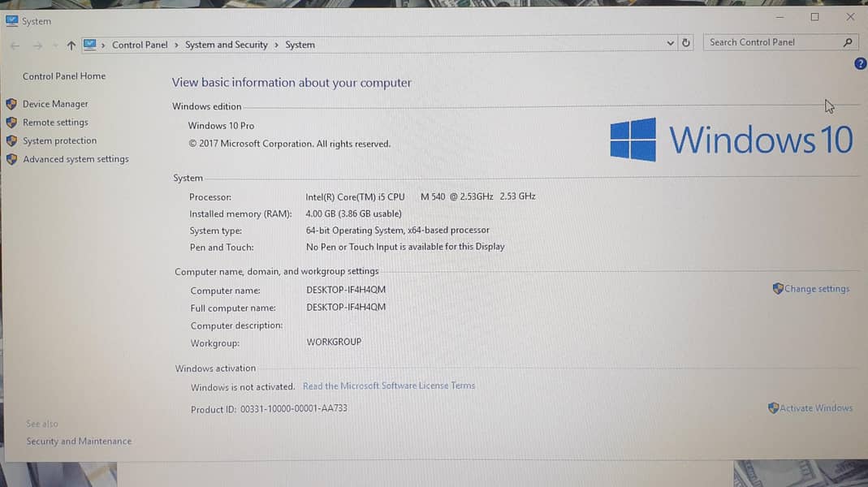Go back using the Back arrow
The width and height of the screenshot is (868, 487).
(15, 45)
